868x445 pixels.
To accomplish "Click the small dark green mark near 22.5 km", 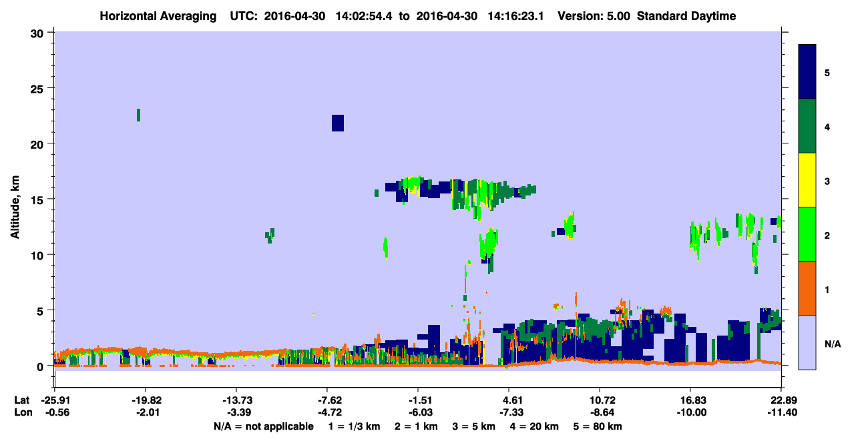I will tap(138, 115).
